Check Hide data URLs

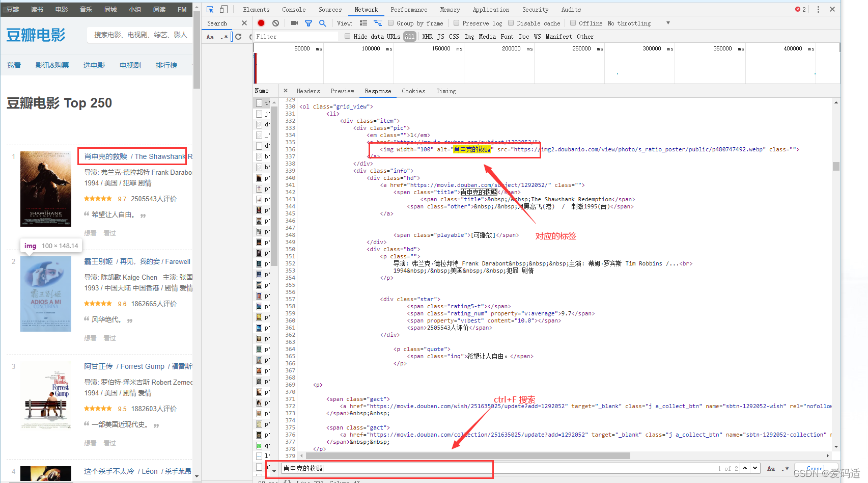347,36
